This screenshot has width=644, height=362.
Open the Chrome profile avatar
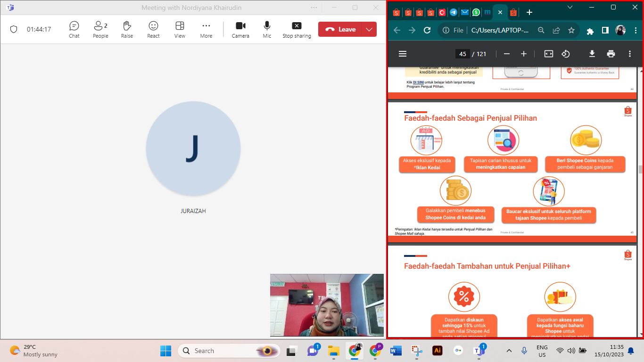(x=620, y=30)
